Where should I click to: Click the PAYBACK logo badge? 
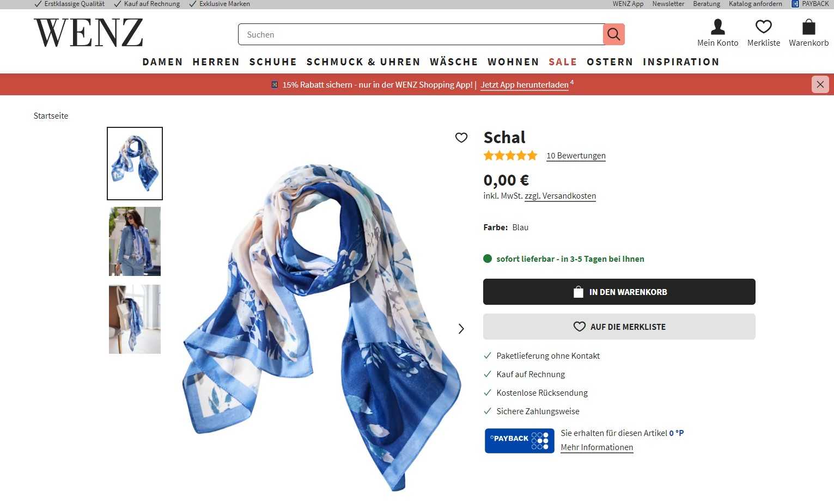(x=519, y=440)
